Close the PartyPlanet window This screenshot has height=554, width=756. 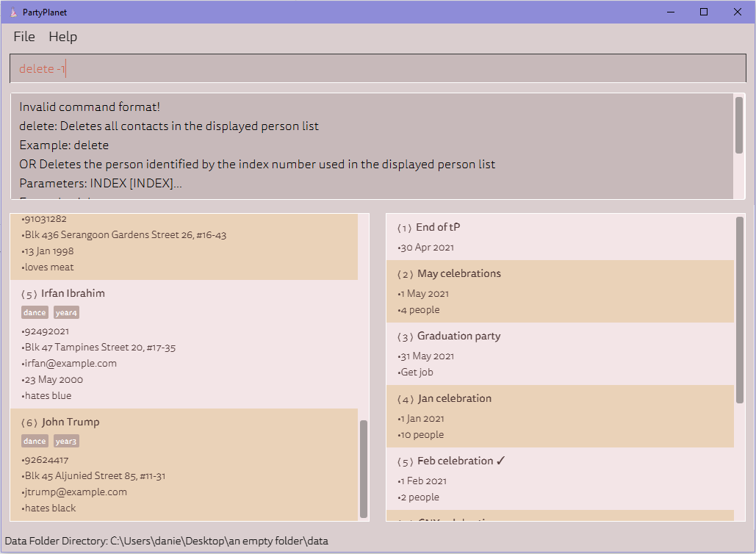pyautogui.click(x=737, y=12)
